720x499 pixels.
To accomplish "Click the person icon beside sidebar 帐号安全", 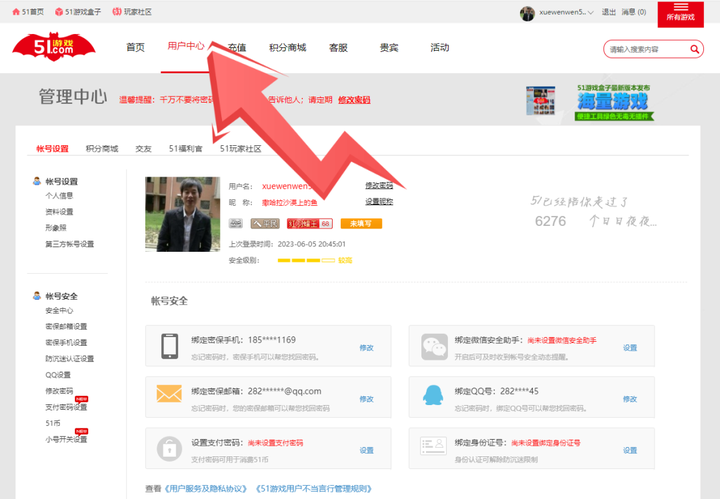I will click(37, 296).
